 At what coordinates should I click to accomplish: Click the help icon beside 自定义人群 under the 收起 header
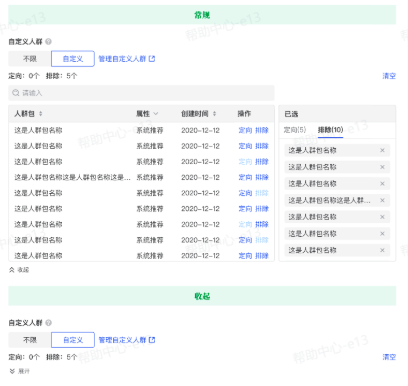coord(48,323)
